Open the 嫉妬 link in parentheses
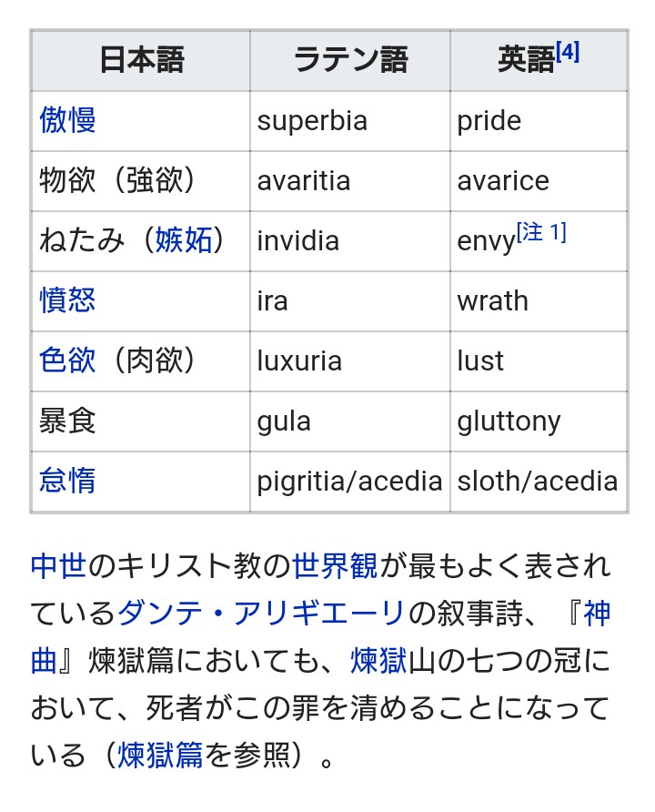 [183, 240]
